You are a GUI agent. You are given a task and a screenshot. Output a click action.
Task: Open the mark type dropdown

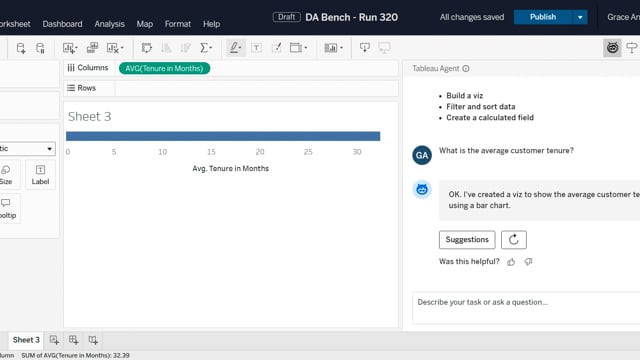(x=27, y=149)
